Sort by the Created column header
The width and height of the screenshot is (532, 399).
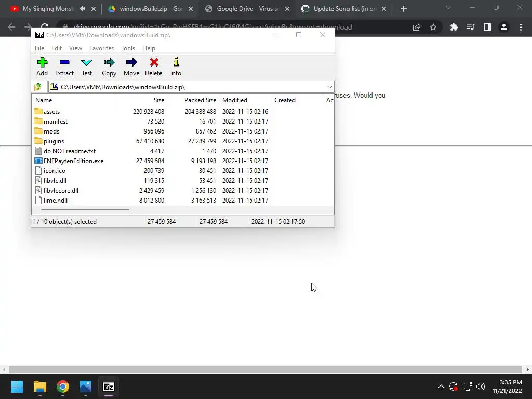(297, 100)
